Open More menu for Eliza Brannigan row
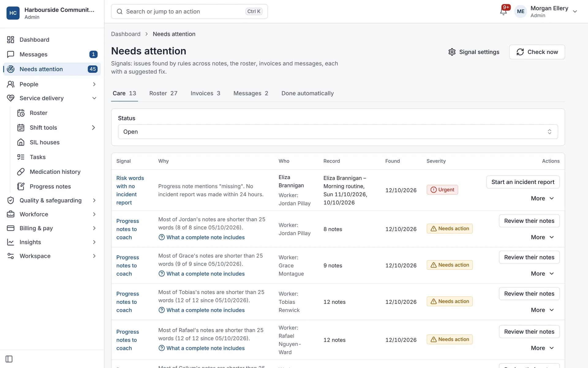The width and height of the screenshot is (588, 368). [x=542, y=198]
